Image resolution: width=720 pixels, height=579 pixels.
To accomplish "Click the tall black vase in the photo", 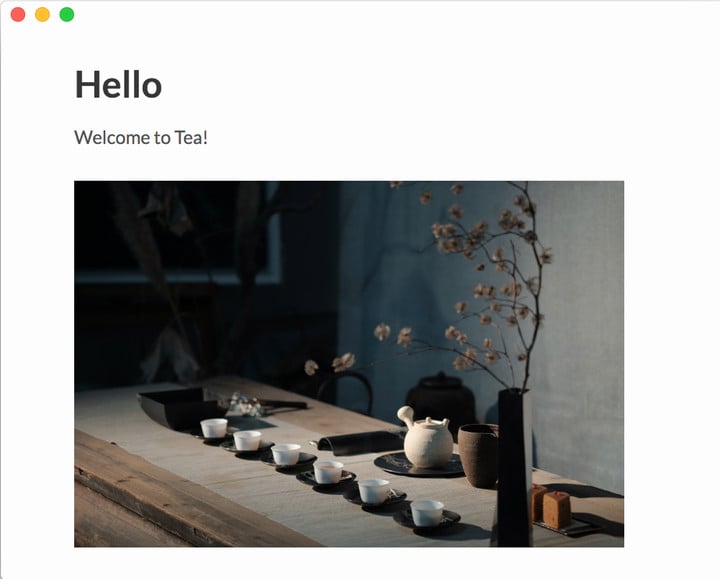I will [x=513, y=467].
